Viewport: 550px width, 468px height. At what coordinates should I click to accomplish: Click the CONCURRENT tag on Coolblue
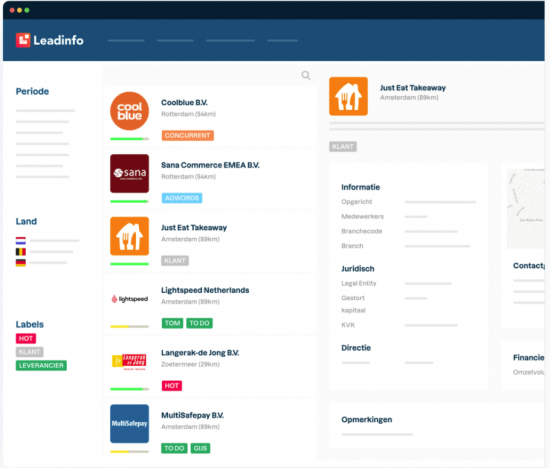188,135
